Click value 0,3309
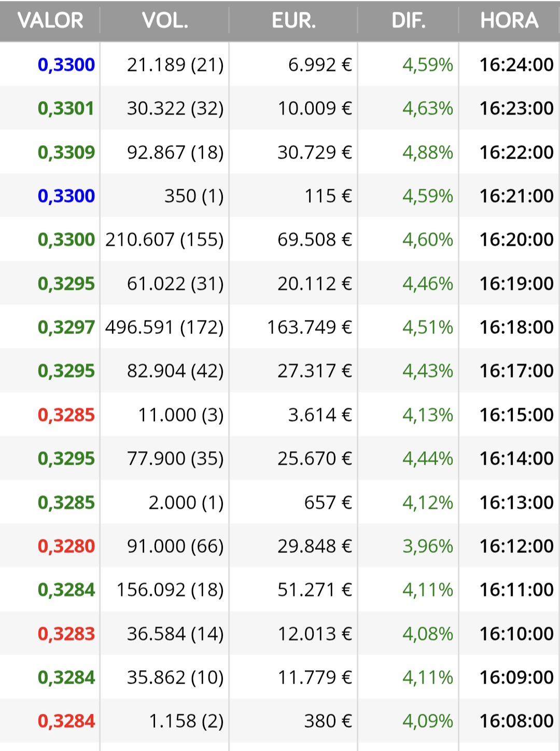 click(x=66, y=152)
